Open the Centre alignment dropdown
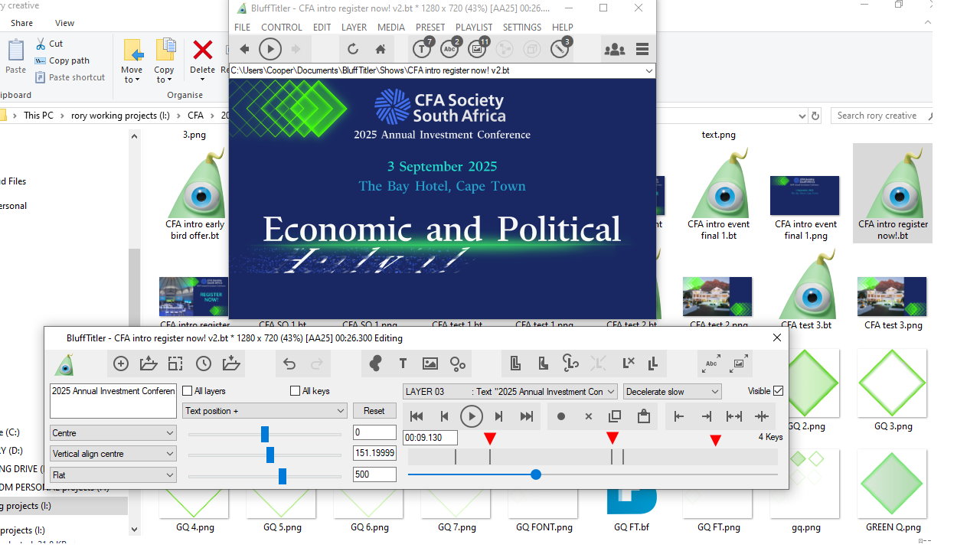 tap(113, 433)
